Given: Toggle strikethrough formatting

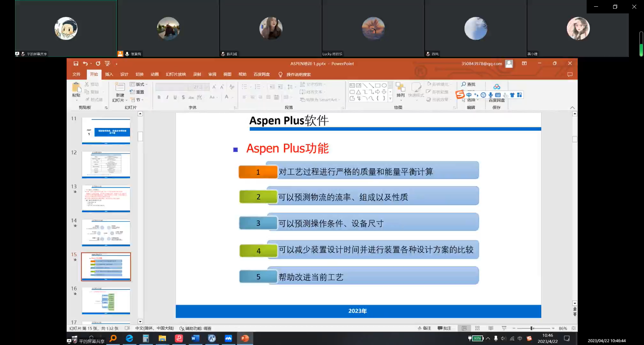Looking at the screenshot, I should [191, 97].
